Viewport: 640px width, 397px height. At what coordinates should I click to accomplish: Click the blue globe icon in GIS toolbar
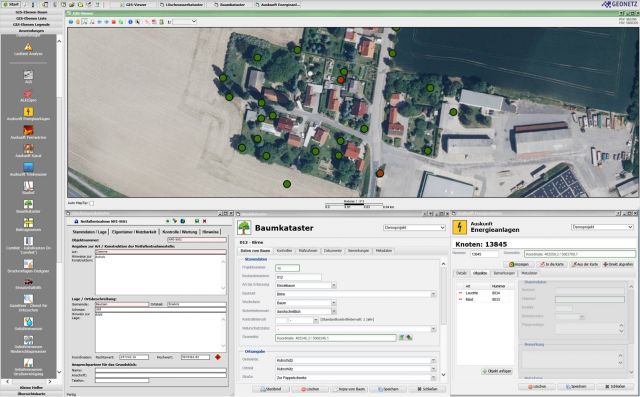(x=71, y=22)
